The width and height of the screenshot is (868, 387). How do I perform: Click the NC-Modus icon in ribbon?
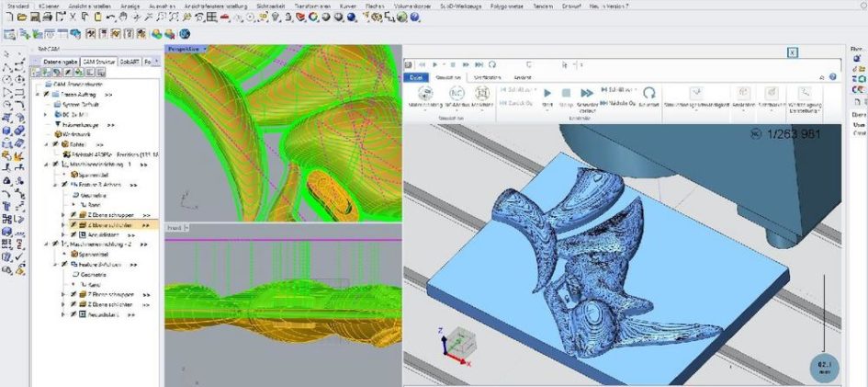coord(457,94)
